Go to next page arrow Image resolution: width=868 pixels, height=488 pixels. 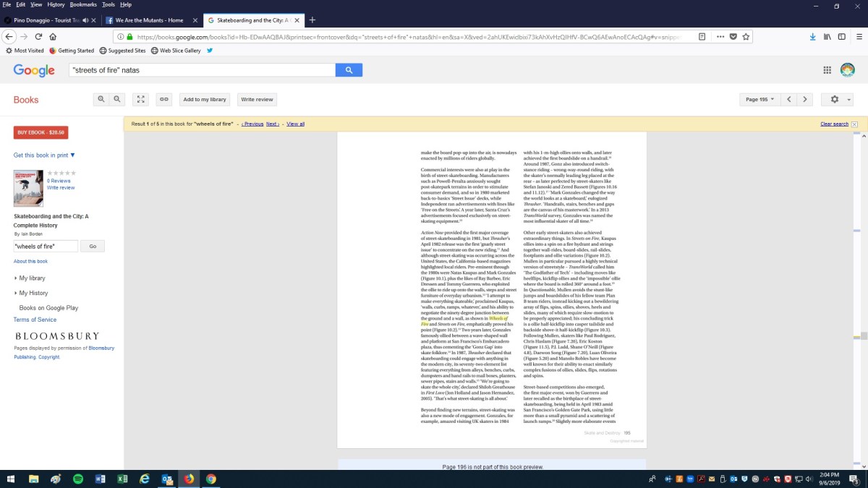coord(805,99)
